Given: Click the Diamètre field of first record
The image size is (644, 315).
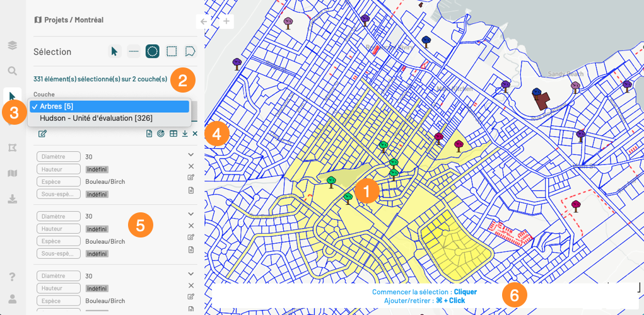Looking at the screenshot, I should pyautogui.click(x=59, y=156).
